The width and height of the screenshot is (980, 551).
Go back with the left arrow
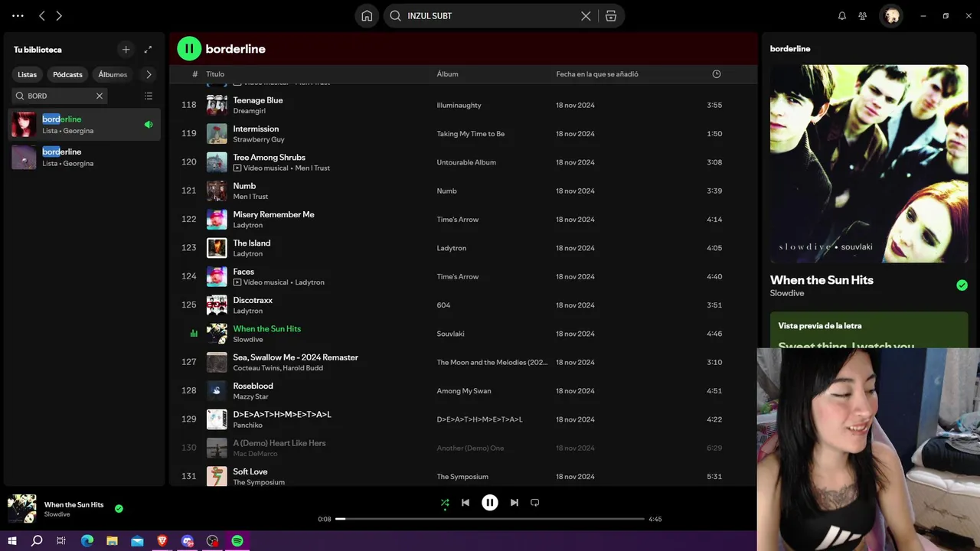click(x=42, y=15)
